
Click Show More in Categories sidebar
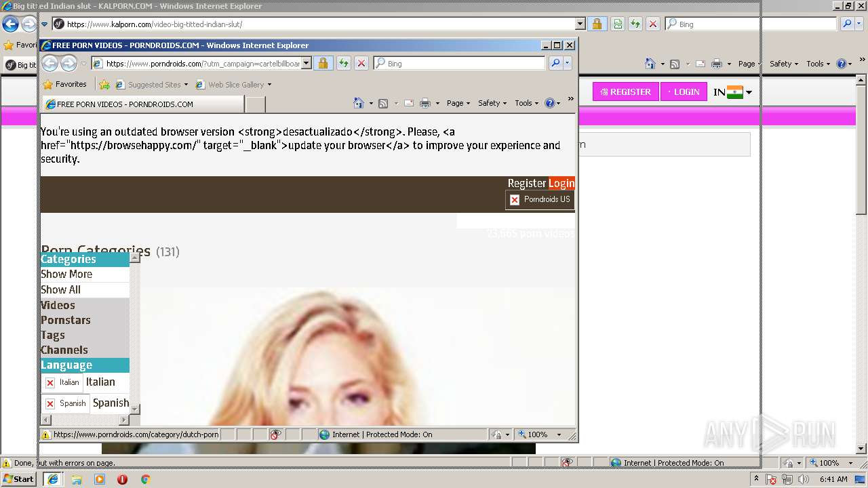pos(66,274)
